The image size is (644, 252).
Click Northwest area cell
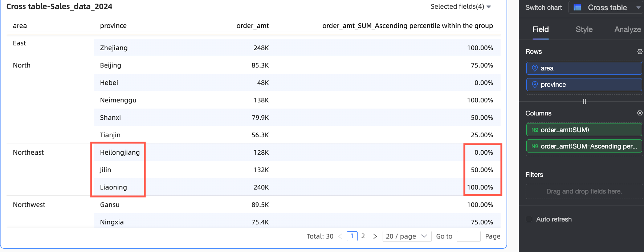tap(29, 205)
